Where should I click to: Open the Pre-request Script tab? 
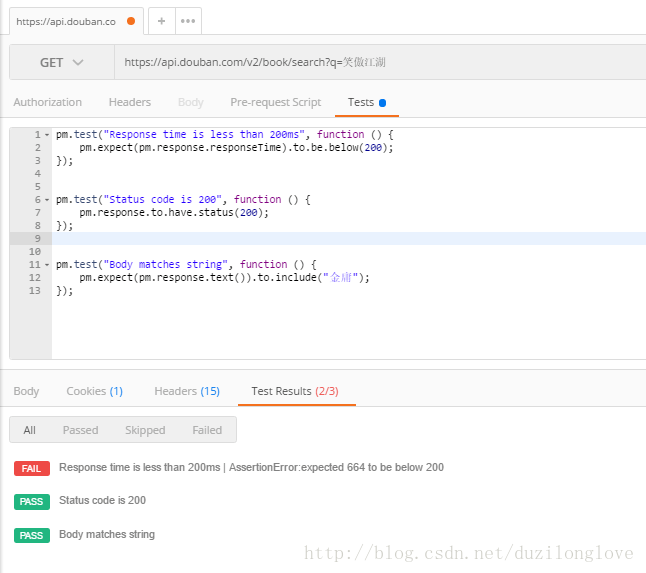[276, 102]
